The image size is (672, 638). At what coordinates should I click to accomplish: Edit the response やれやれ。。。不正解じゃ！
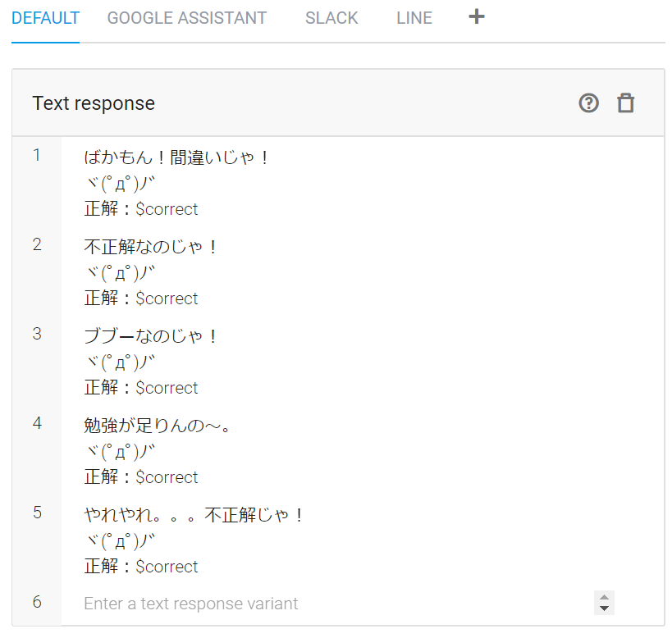tap(194, 515)
